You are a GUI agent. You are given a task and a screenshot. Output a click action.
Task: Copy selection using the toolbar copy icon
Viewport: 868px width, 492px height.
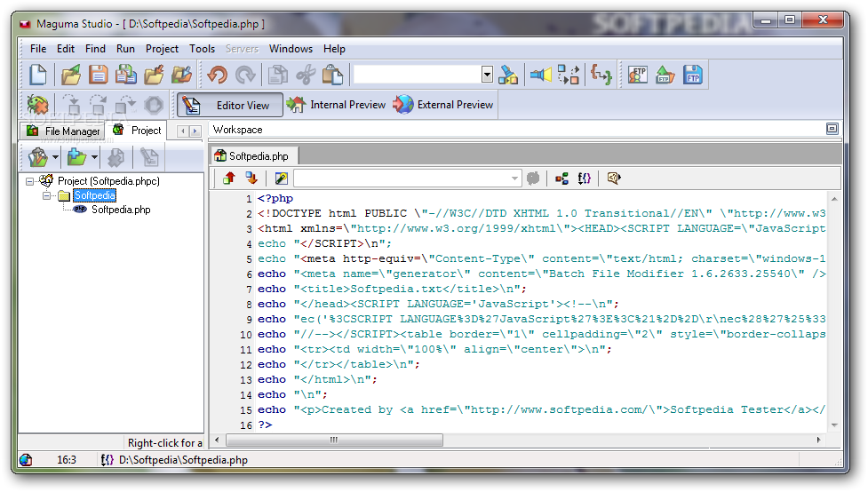coord(278,75)
